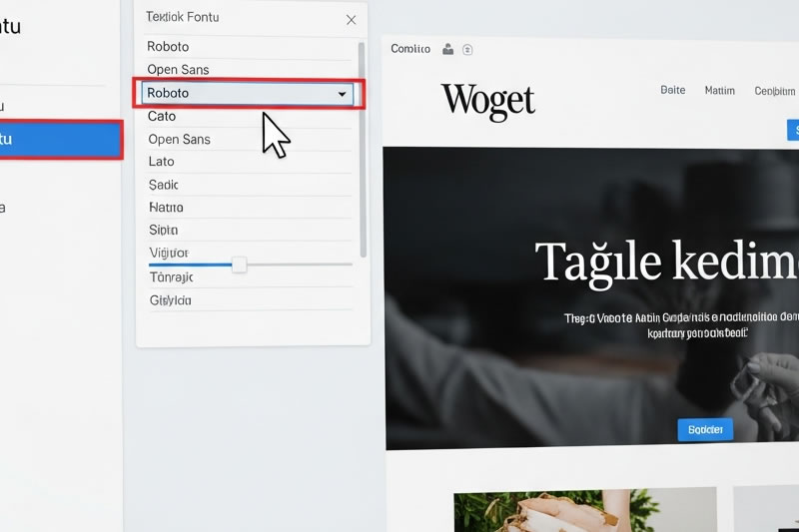Pick the Cato font
This screenshot has width=799, height=532.
tap(162, 116)
